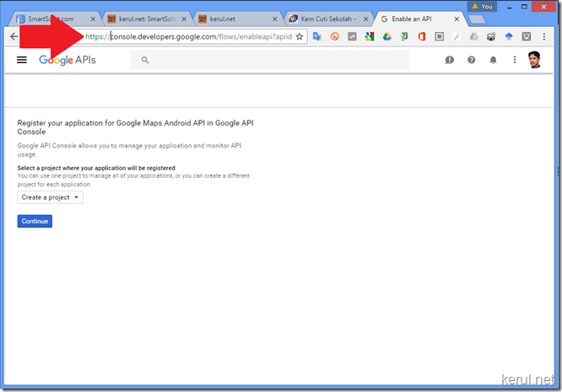Screen dimensions: 562x392
Task: Open the send feedback icon
Action: pyautogui.click(x=450, y=60)
